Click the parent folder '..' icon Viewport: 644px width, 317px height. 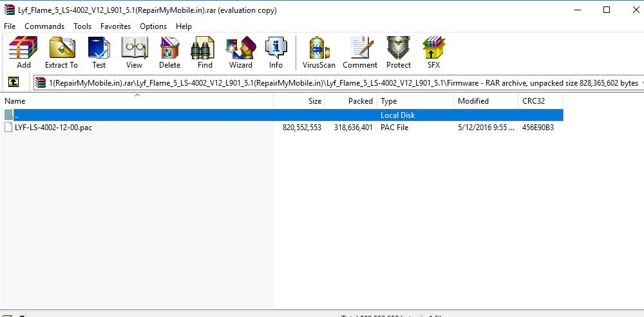8,115
